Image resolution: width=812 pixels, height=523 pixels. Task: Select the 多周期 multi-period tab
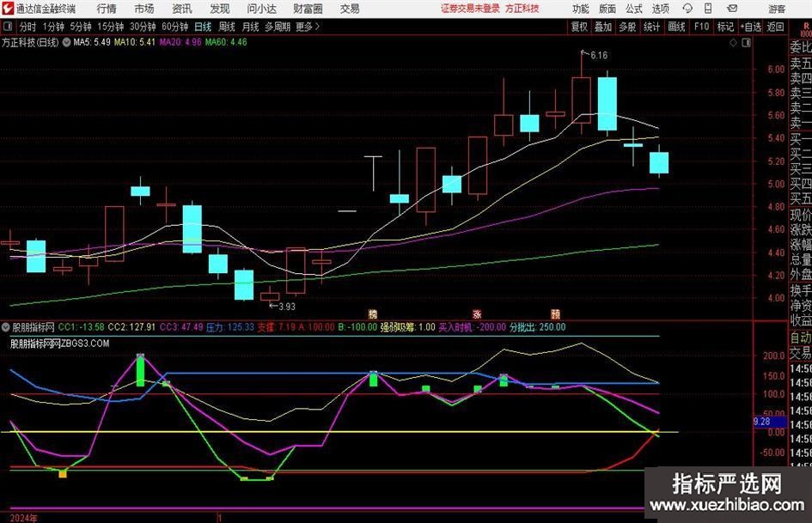pos(278,27)
